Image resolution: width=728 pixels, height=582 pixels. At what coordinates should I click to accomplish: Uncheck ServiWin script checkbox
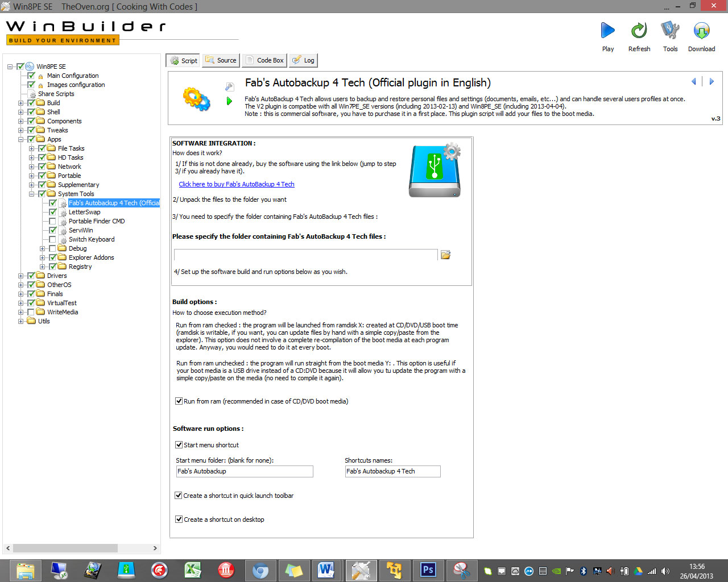pyautogui.click(x=52, y=230)
